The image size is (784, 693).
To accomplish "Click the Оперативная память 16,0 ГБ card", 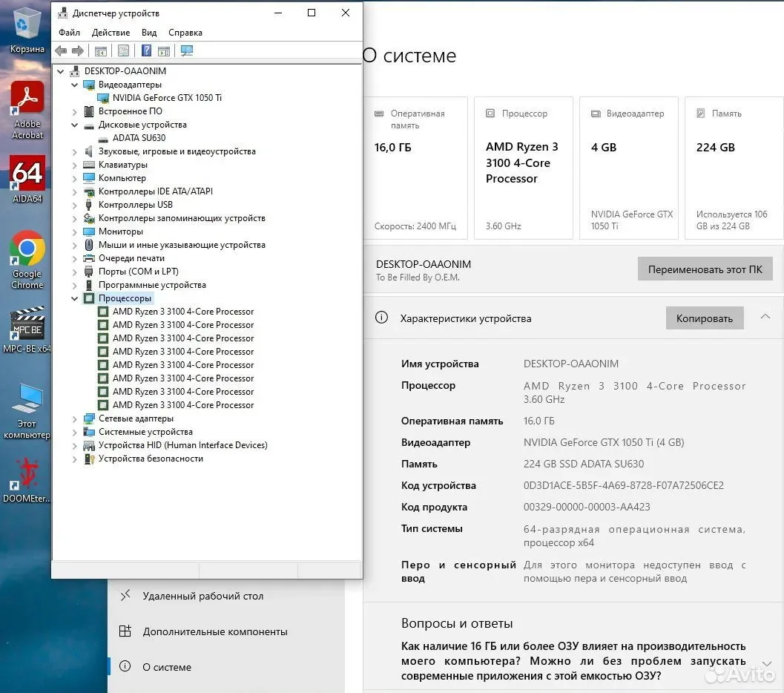I will (415, 168).
